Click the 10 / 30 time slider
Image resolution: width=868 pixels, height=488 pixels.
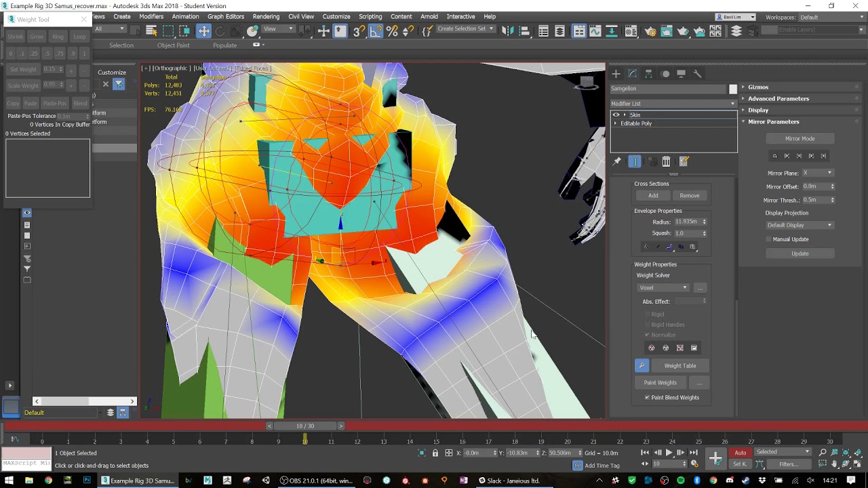pos(305,426)
